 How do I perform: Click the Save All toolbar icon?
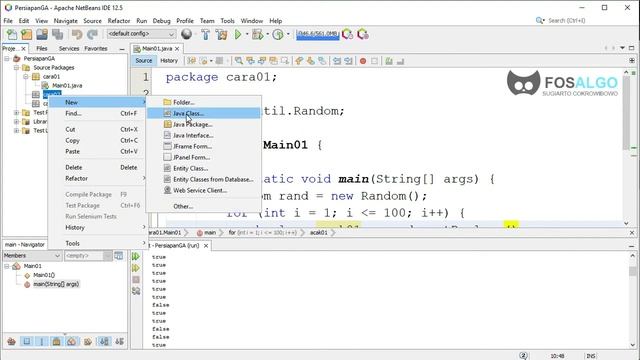[57, 35]
